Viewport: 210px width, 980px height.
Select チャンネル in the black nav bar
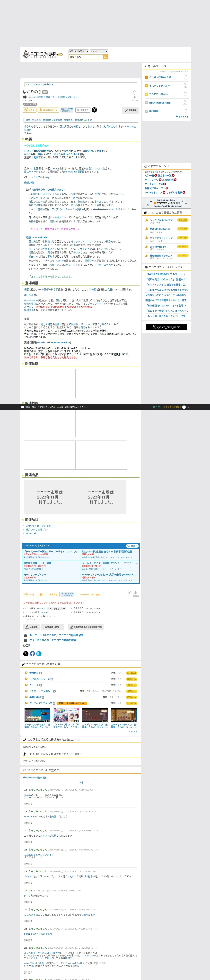click(x=50, y=407)
